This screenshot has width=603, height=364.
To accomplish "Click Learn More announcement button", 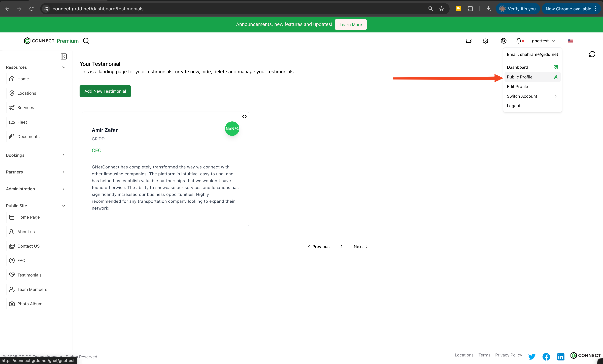I will pos(350,24).
